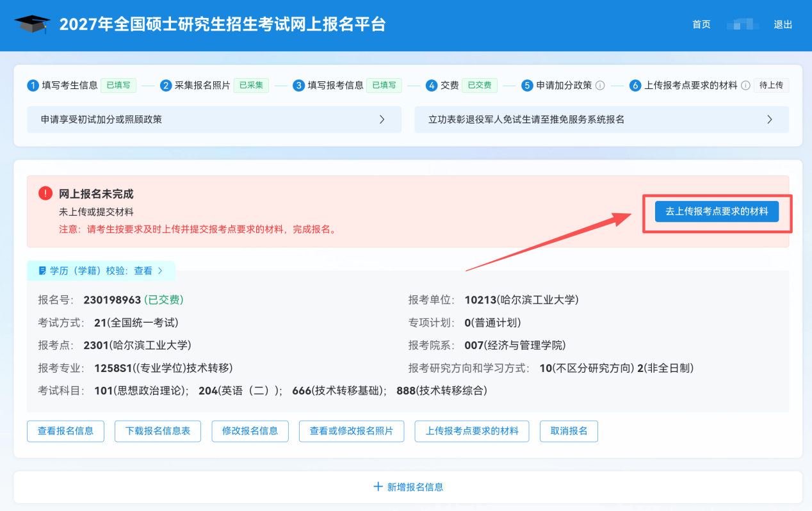Viewport: 812px width, 511px height.
Task: Click the 已采集 status badge
Action: click(252, 85)
